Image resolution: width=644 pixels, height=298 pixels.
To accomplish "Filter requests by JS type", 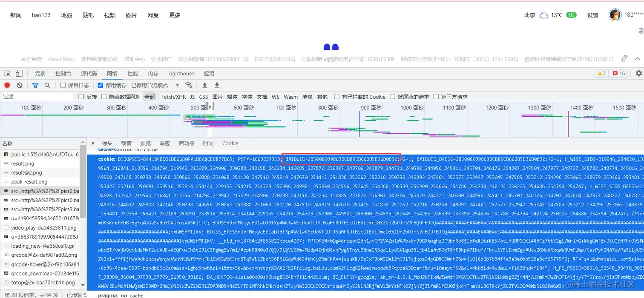I will (x=193, y=97).
